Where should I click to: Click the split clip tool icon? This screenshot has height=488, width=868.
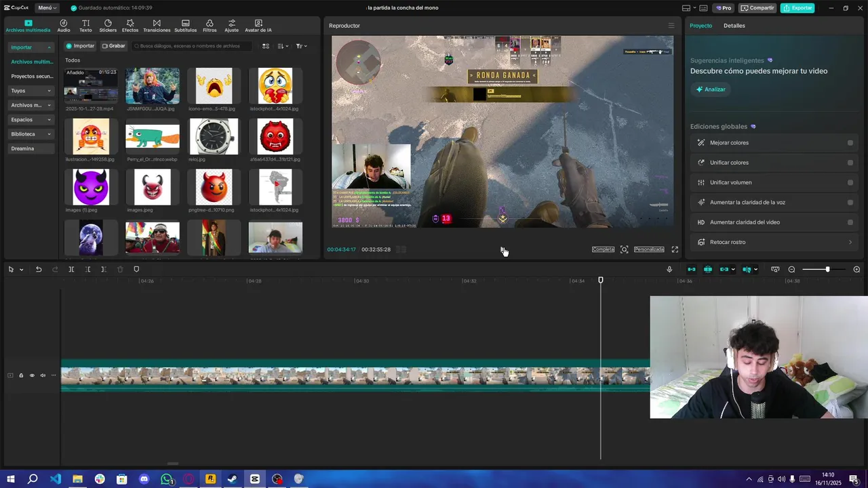(x=71, y=269)
